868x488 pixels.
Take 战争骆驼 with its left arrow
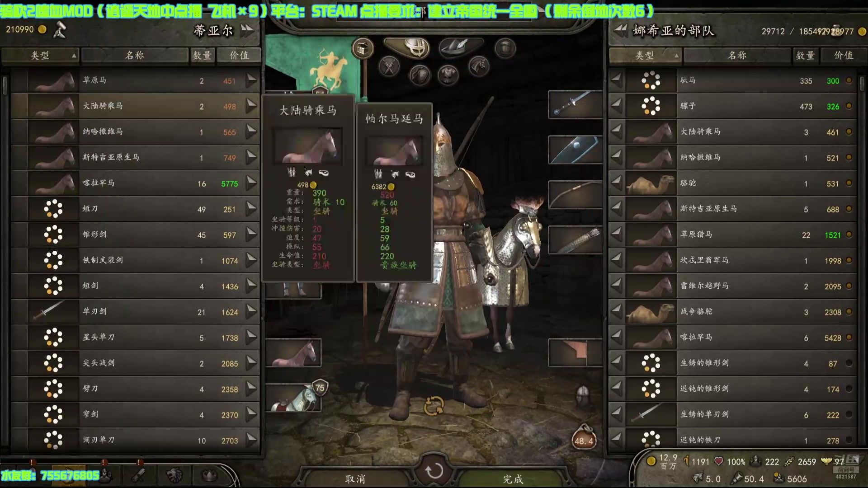pos(617,312)
